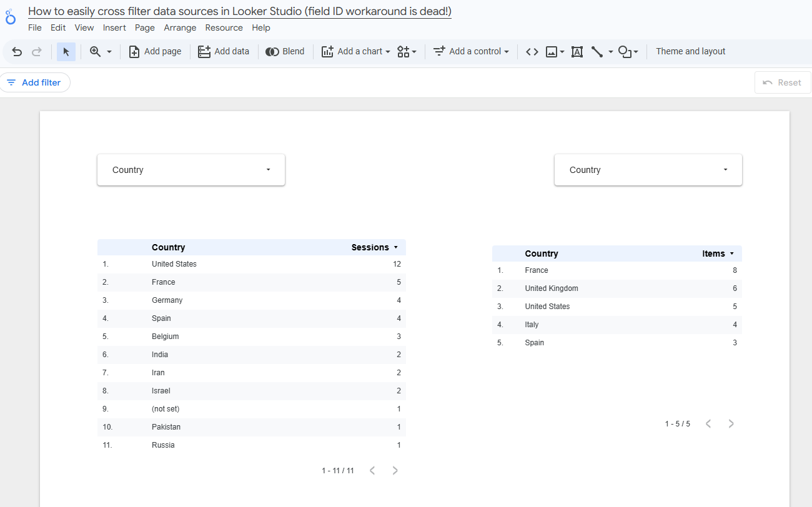812x507 pixels.
Task: Click the Add page icon
Action: pos(134,51)
